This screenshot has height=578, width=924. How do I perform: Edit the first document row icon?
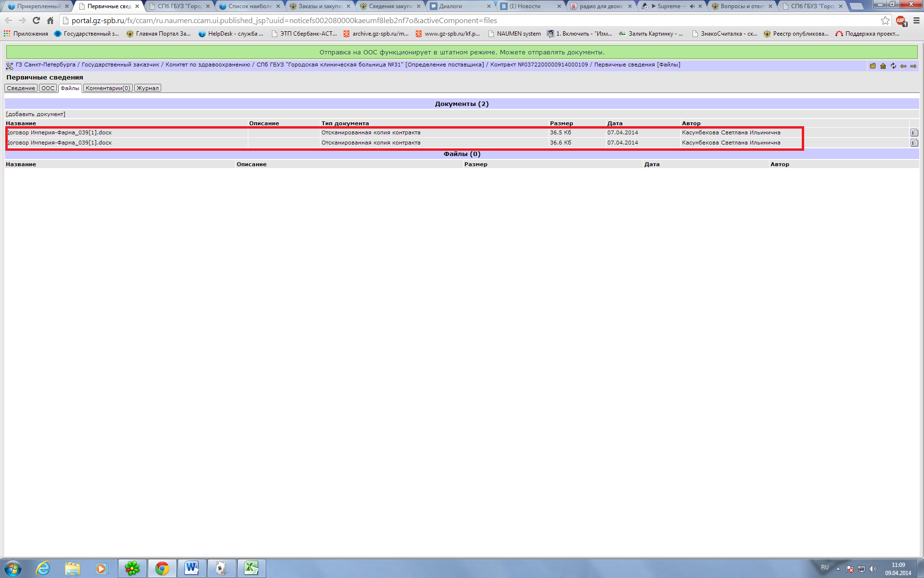pyautogui.click(x=914, y=132)
